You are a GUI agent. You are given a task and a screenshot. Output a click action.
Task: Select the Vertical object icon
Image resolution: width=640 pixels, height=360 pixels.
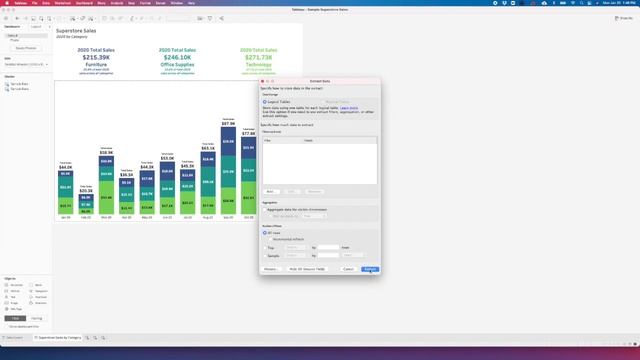pos(7,291)
